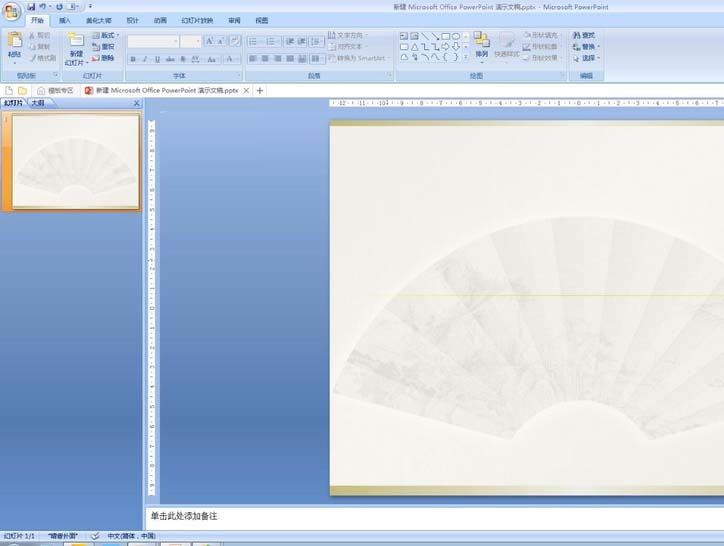Viewport: 724px width, 546px height.
Task: Select the slide 1 thumbnail
Action: click(x=76, y=162)
